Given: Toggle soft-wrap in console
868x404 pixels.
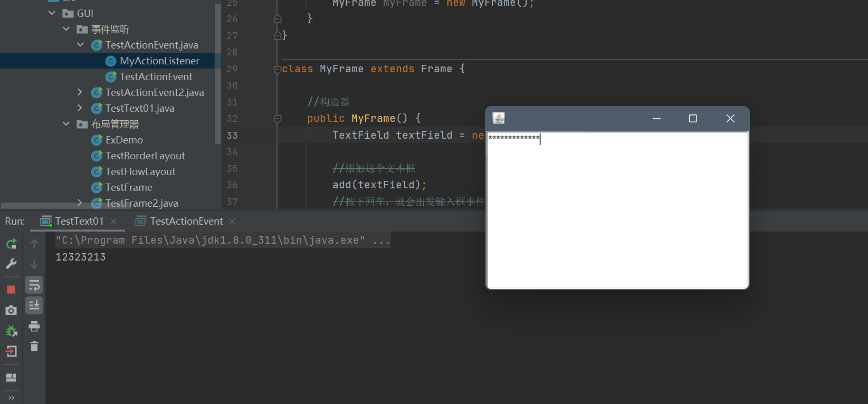Looking at the screenshot, I should [34, 285].
